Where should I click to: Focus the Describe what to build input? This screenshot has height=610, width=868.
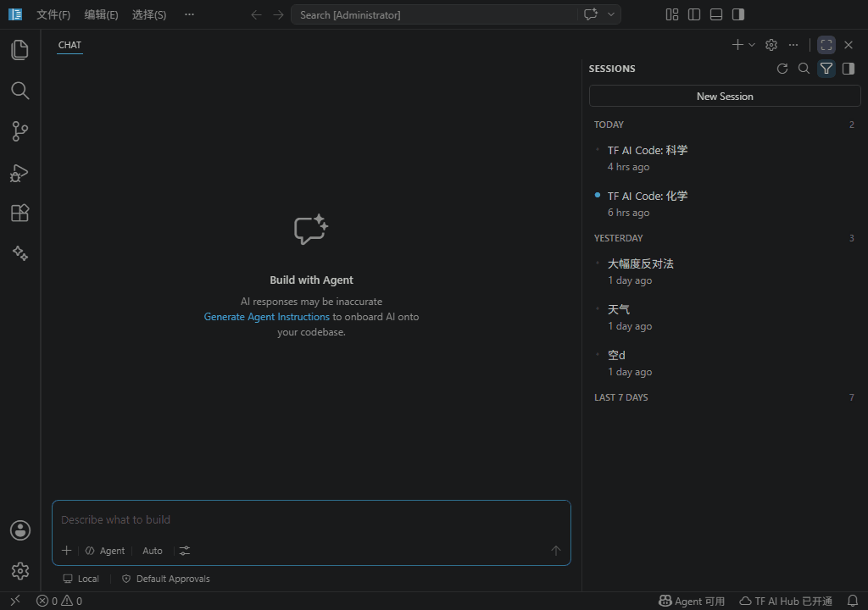(311, 520)
